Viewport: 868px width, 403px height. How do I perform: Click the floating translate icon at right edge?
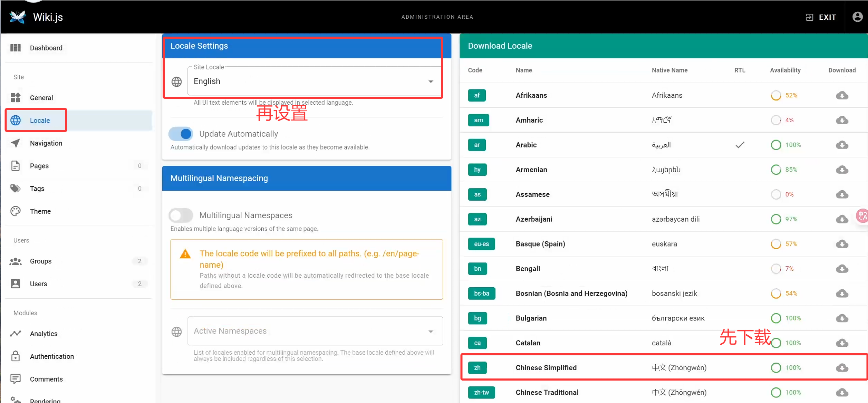click(x=862, y=216)
